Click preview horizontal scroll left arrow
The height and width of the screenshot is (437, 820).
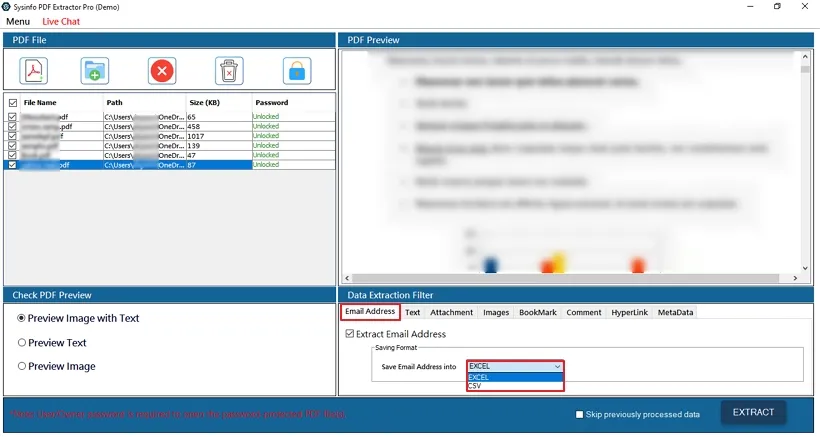pos(347,279)
